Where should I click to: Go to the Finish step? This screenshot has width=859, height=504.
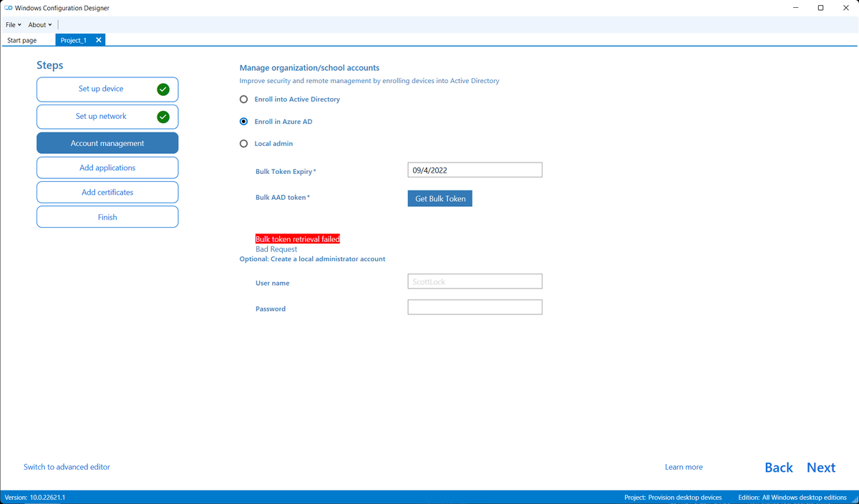pos(107,217)
